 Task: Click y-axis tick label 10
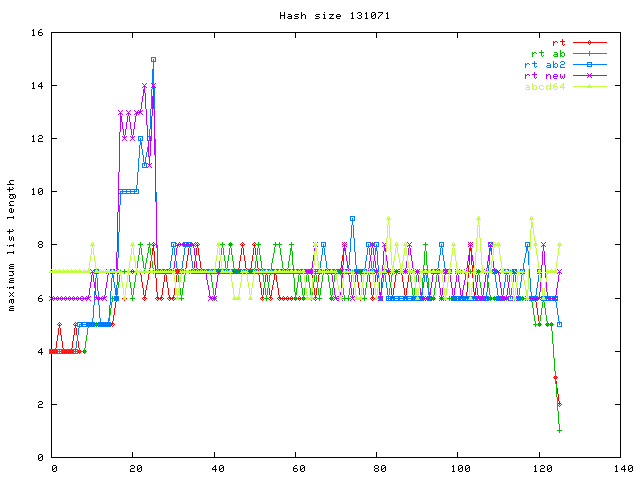point(37,192)
